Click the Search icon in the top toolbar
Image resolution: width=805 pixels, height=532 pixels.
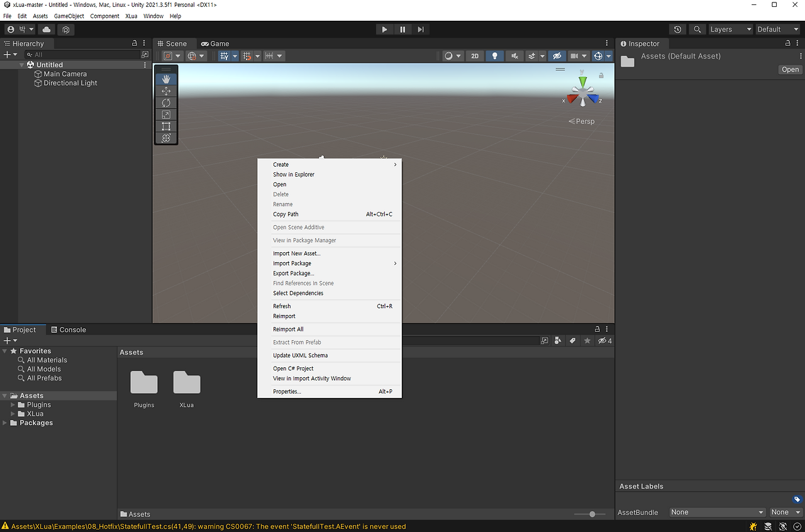[697, 29]
